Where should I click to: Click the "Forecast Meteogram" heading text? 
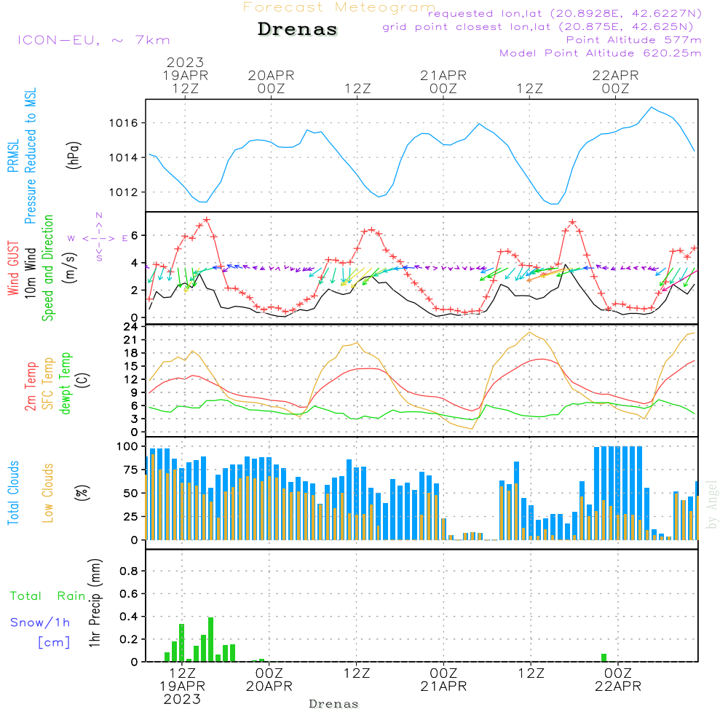[339, 7]
